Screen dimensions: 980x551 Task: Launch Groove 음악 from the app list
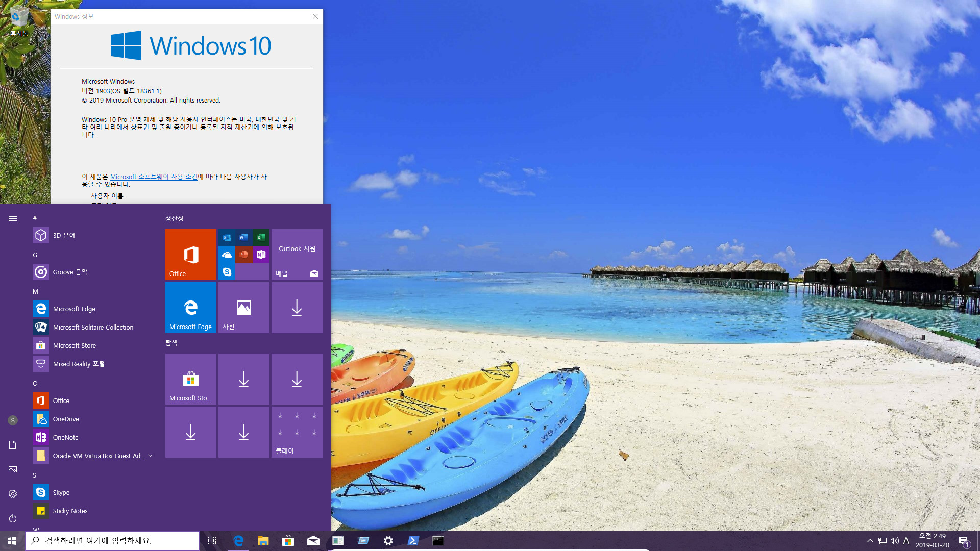point(92,272)
